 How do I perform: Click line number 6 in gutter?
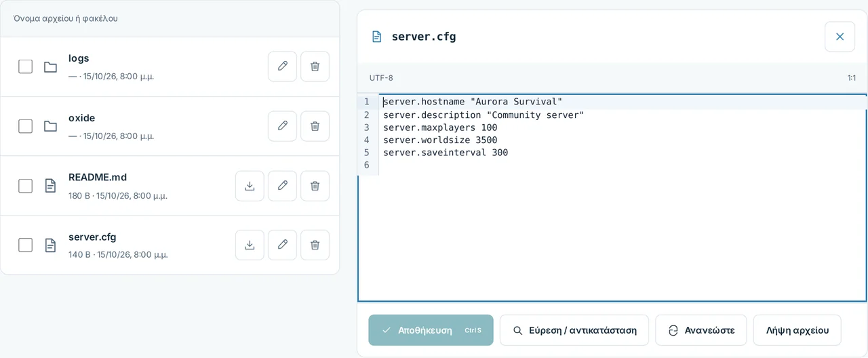point(367,165)
